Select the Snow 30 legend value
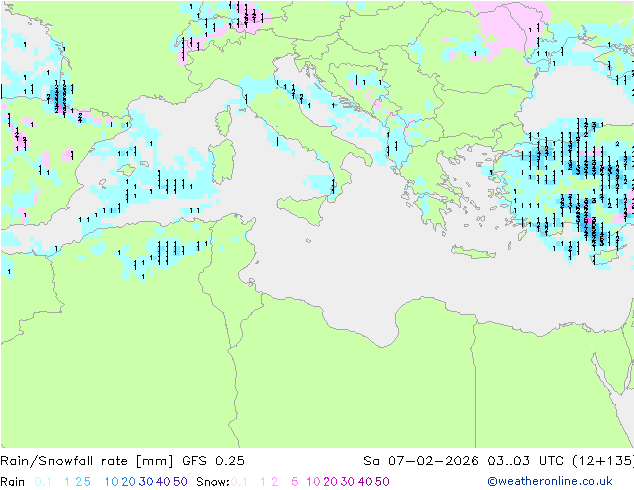The height and width of the screenshot is (490, 634). (x=347, y=482)
